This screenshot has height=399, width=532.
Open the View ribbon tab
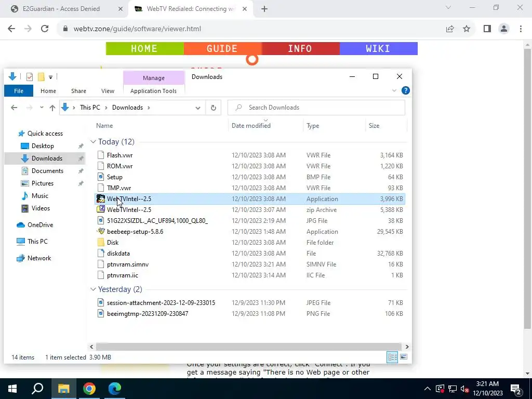[x=108, y=91]
